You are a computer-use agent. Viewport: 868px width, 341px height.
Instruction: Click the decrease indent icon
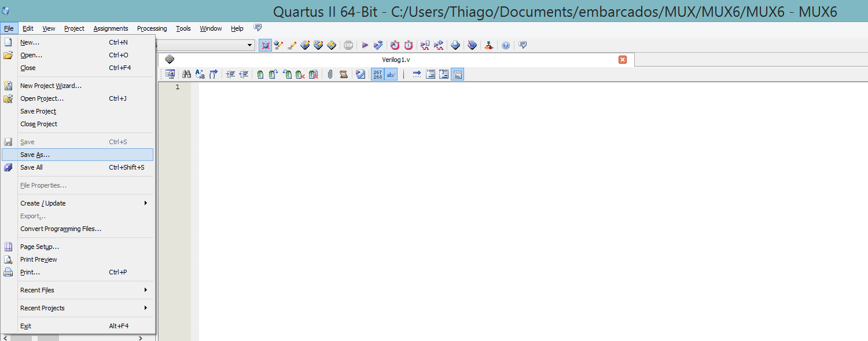pos(244,74)
